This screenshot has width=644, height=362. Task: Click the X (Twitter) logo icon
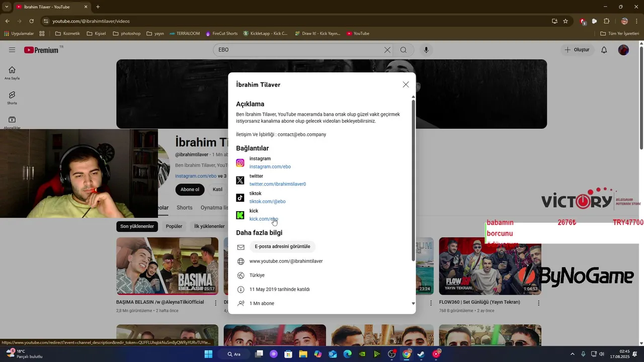240,180
